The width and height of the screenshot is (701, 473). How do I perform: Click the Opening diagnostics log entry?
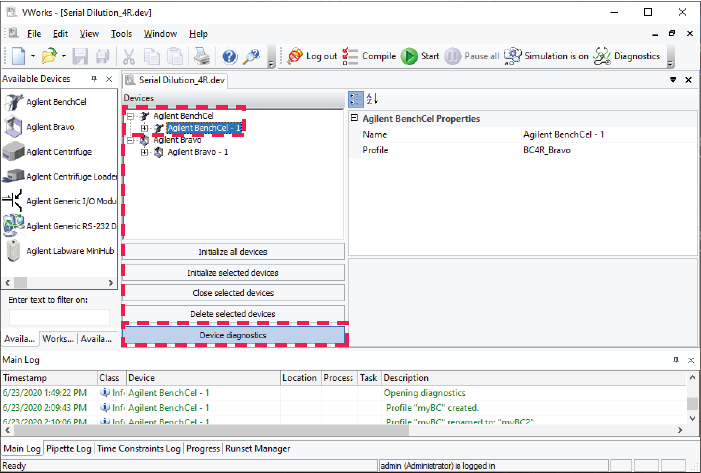[x=424, y=393]
